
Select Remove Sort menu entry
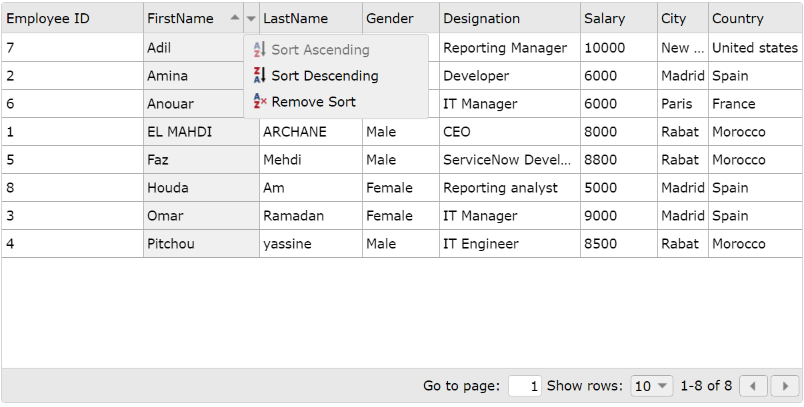coord(313,101)
